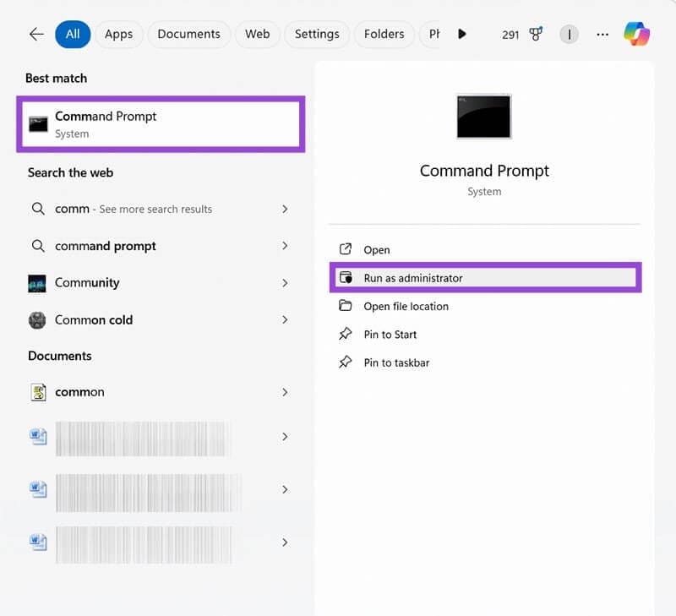Choose Pin to Start
The image size is (676, 616).
click(x=485, y=335)
